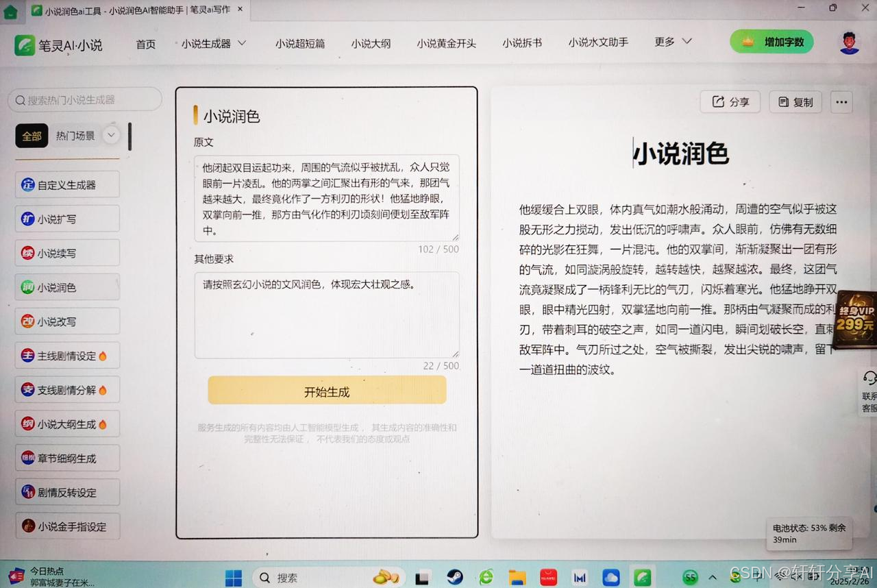This screenshot has height=588, width=877.
Task: Open Huawei app from the taskbar
Action: [548, 577]
